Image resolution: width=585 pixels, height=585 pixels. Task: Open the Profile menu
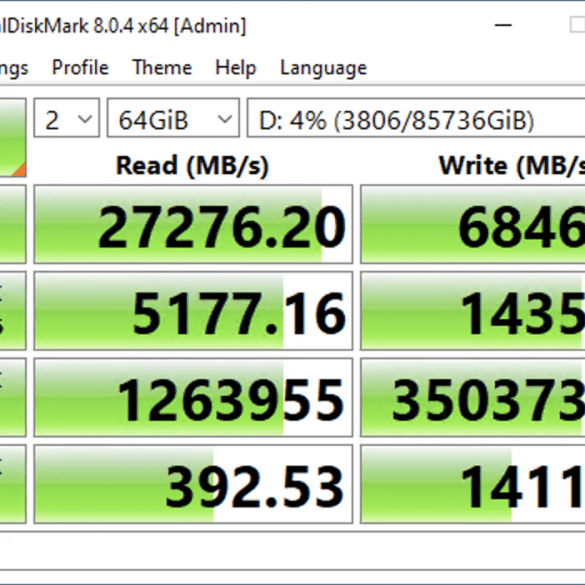(x=80, y=68)
